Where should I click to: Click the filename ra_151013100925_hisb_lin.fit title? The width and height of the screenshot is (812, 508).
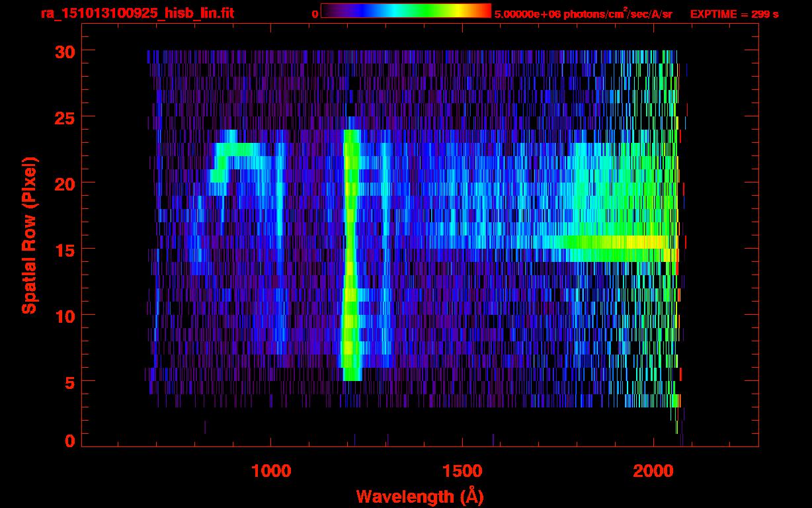(x=137, y=13)
